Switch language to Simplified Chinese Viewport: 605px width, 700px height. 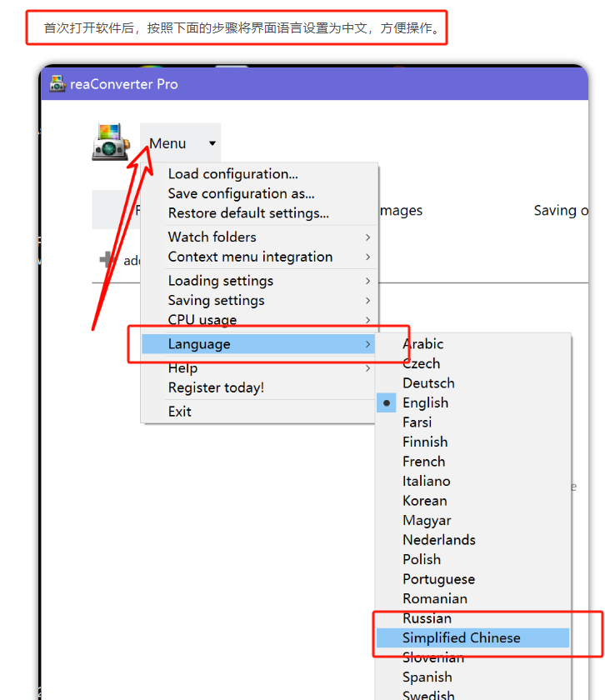(472, 638)
